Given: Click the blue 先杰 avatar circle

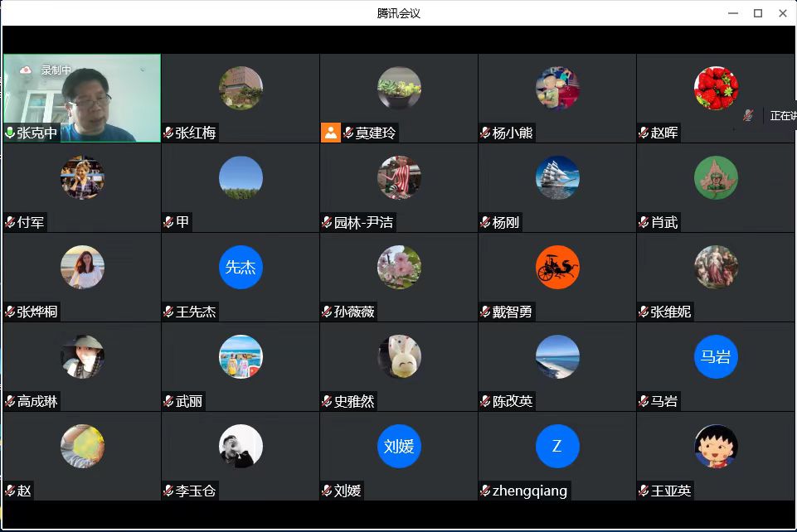Looking at the screenshot, I should tap(241, 267).
